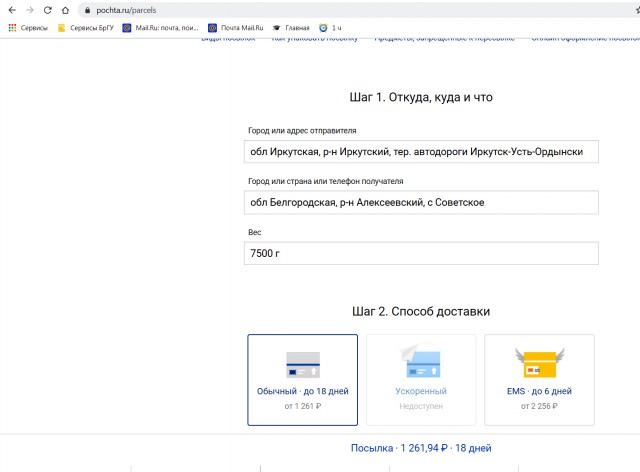Open the Почта Mail.Ru bookmark
This screenshot has width=640, height=472.
click(236, 28)
